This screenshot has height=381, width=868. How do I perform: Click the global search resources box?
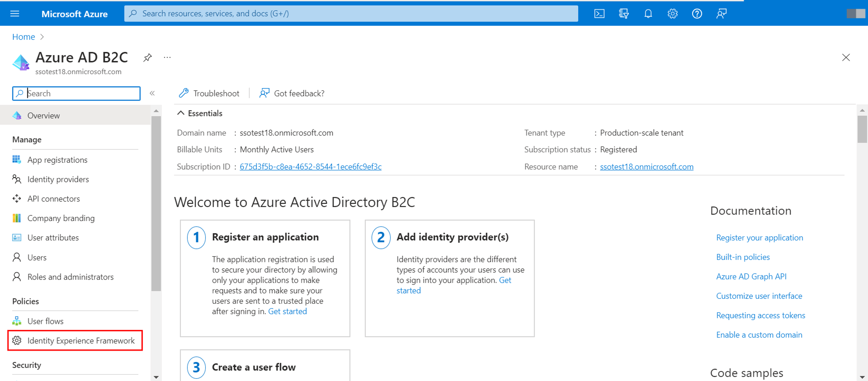[x=351, y=14]
